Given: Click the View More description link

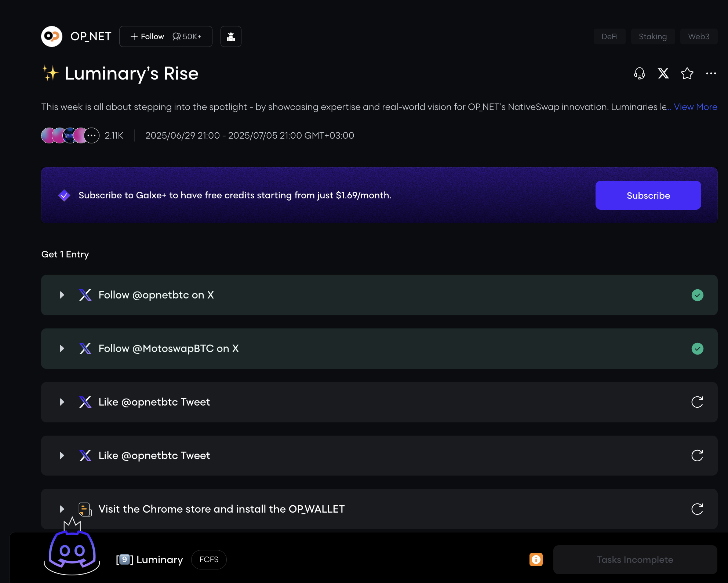Looking at the screenshot, I should (x=695, y=107).
